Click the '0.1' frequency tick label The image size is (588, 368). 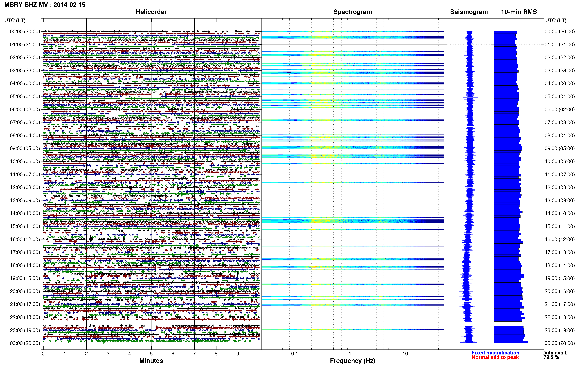295,354
